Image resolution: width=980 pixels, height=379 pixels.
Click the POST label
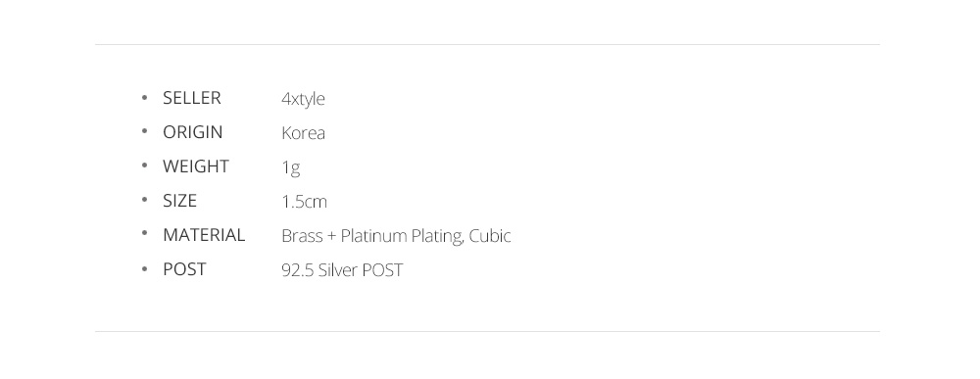(x=184, y=269)
